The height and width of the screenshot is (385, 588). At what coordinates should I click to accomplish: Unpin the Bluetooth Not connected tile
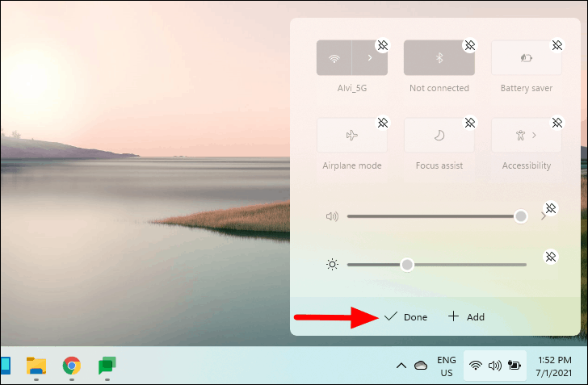coord(470,45)
